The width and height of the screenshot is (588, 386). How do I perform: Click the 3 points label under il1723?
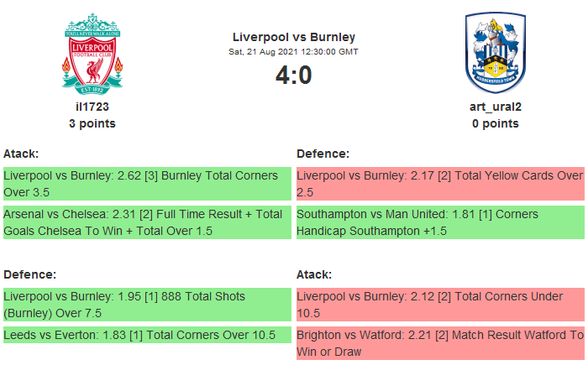click(x=92, y=123)
